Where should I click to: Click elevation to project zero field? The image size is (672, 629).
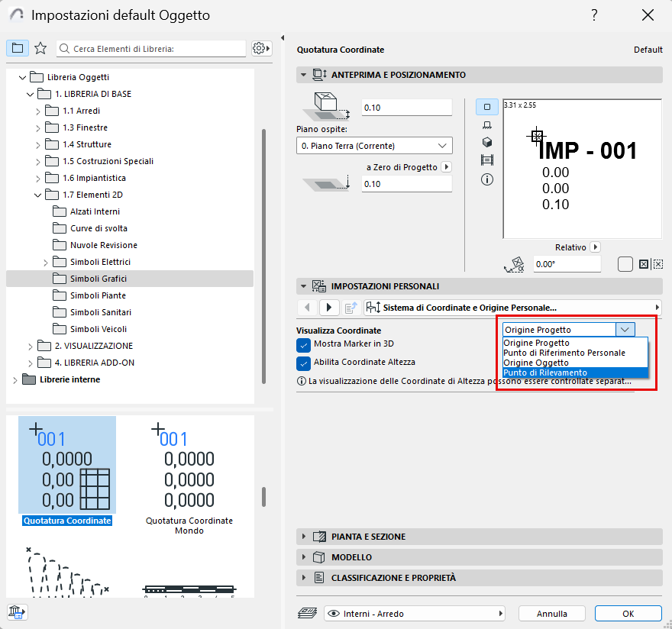[407, 184]
